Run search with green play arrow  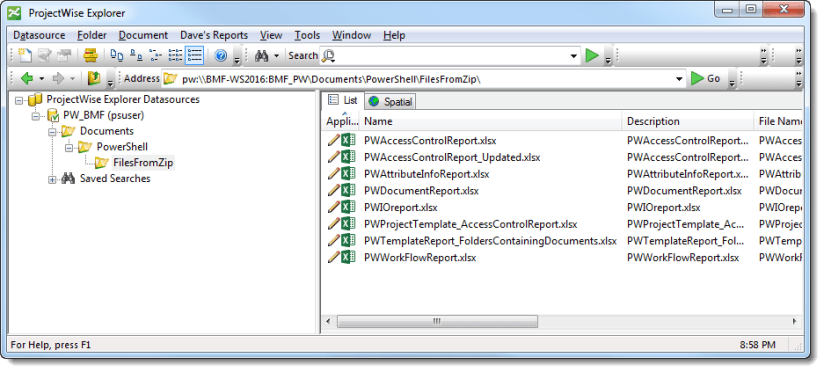pos(592,55)
